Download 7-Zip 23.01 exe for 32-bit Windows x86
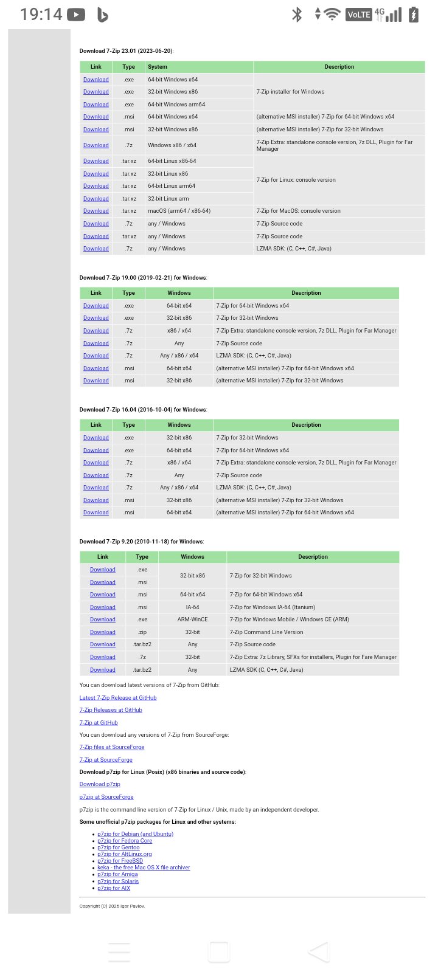Screen dimensions: 438x980 (x=96, y=92)
